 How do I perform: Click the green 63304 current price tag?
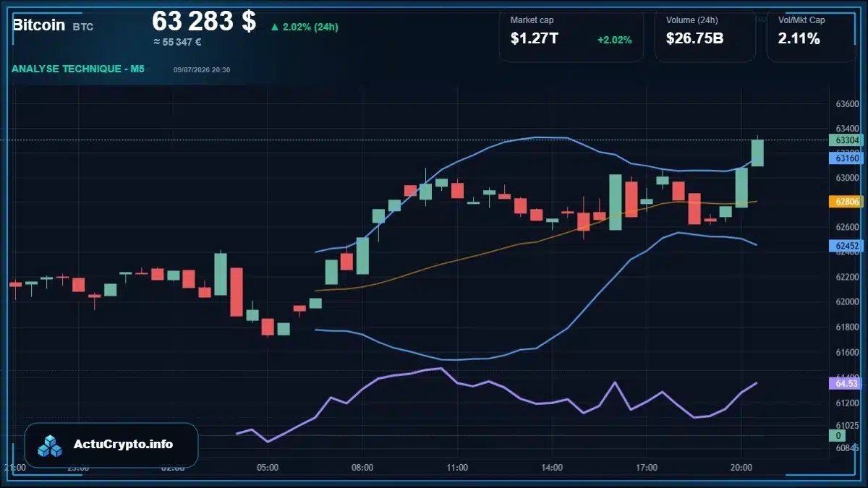(846, 140)
